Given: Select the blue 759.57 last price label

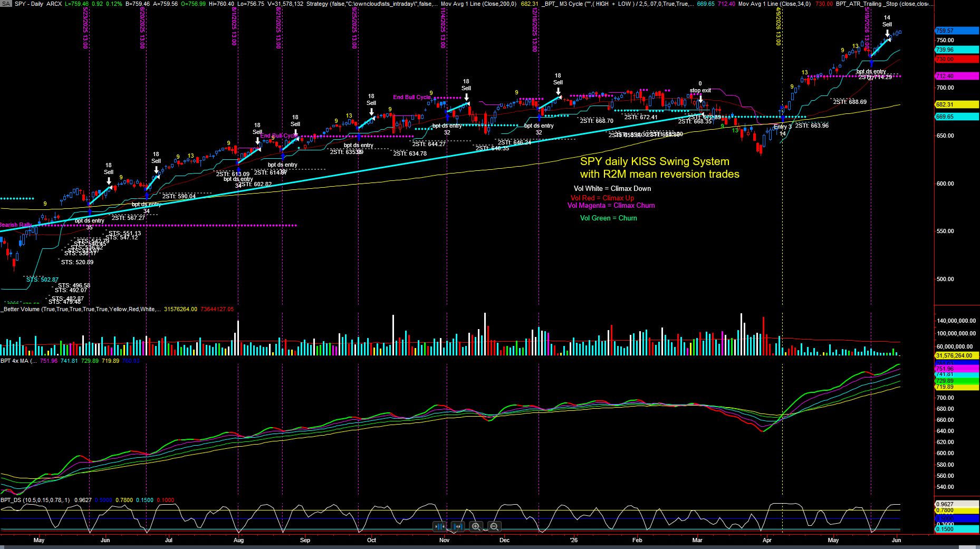Looking at the screenshot, I should pos(957,31).
